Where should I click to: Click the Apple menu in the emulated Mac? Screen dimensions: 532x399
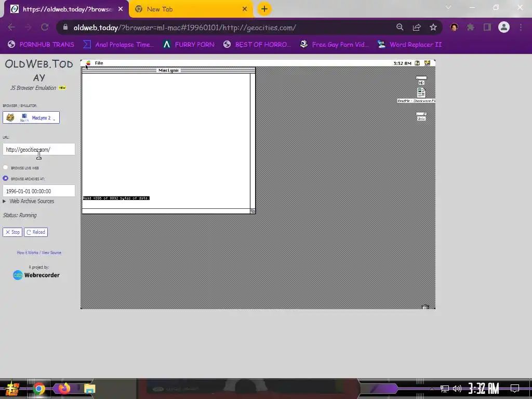click(88, 63)
